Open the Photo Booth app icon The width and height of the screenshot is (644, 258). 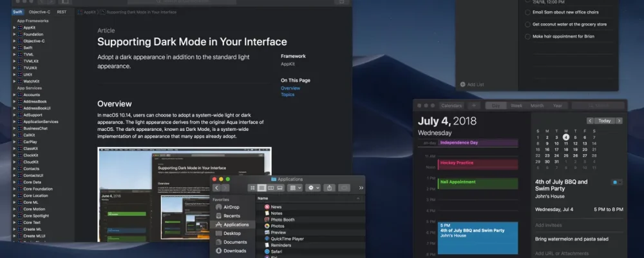tap(267, 220)
